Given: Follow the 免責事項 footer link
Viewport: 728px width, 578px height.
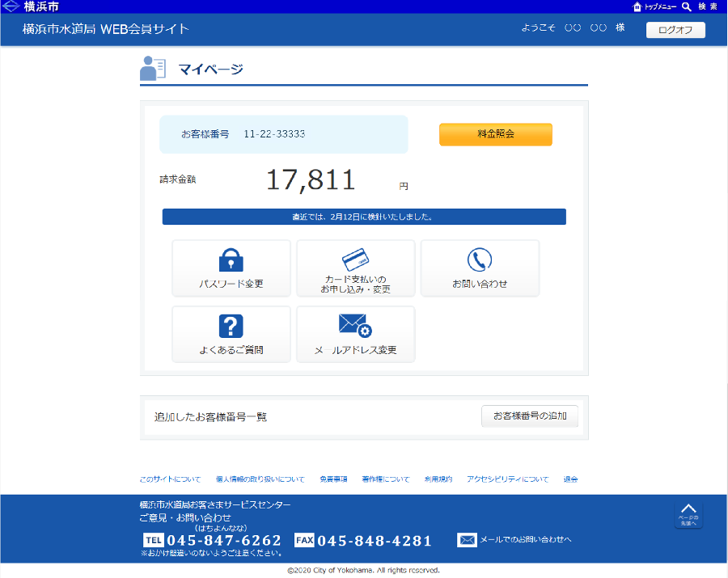Looking at the screenshot, I should pos(333,479).
